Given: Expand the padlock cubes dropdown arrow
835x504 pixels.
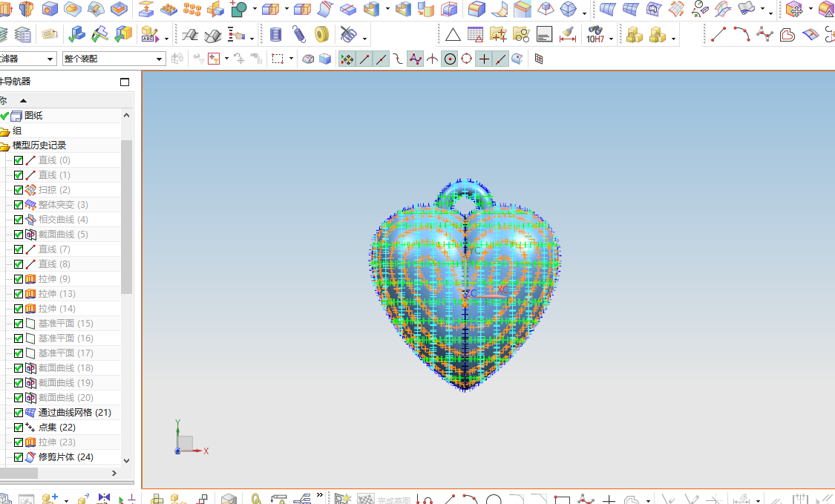Looking at the screenshot, I should click(674, 39).
